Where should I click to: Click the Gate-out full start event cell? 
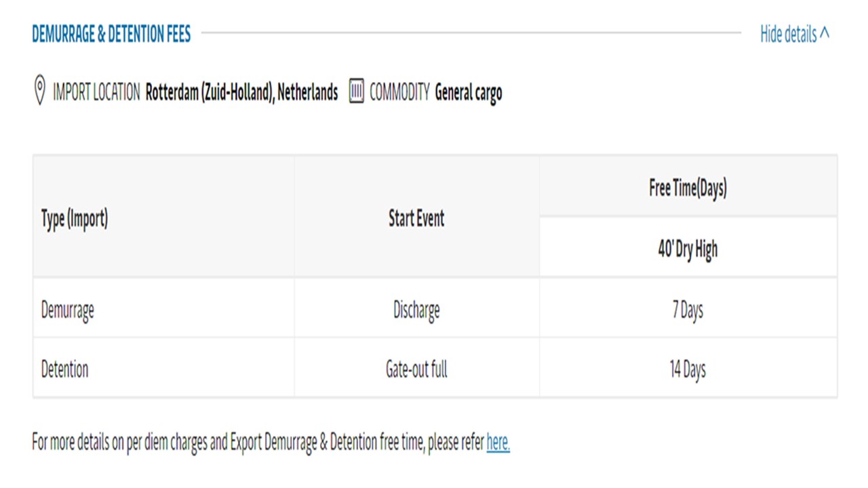[x=416, y=369]
